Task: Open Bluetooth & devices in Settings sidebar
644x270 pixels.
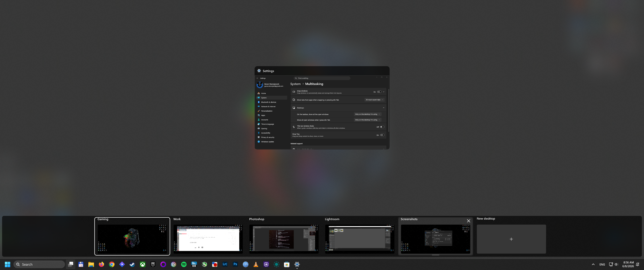Action: tap(272, 102)
